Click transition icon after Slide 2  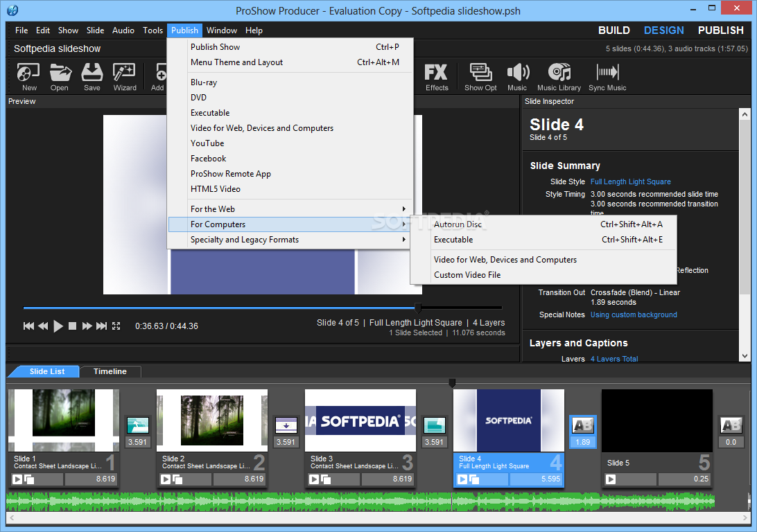(286, 425)
